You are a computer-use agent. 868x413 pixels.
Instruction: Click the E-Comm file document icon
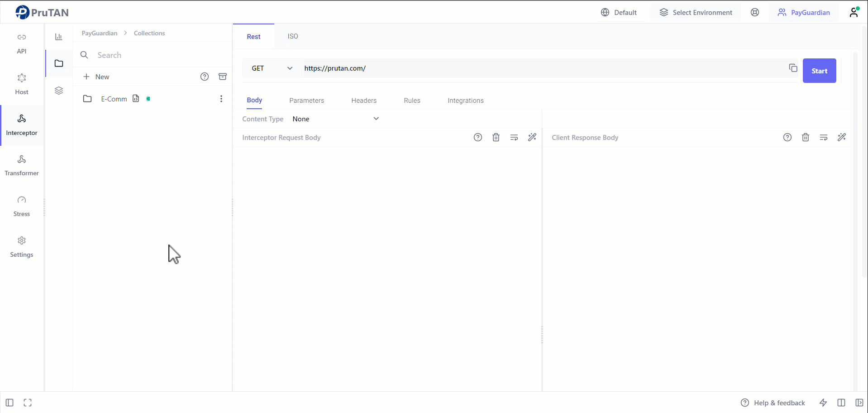(x=136, y=98)
